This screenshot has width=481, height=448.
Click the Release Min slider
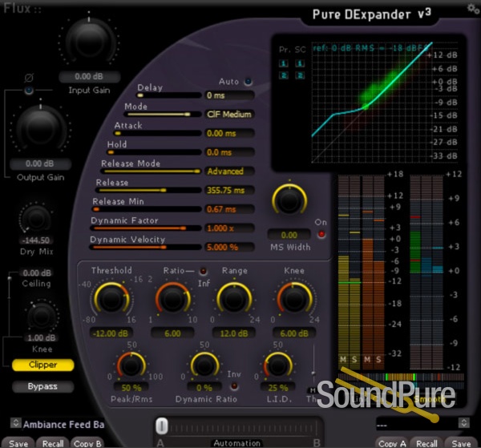pos(147,209)
